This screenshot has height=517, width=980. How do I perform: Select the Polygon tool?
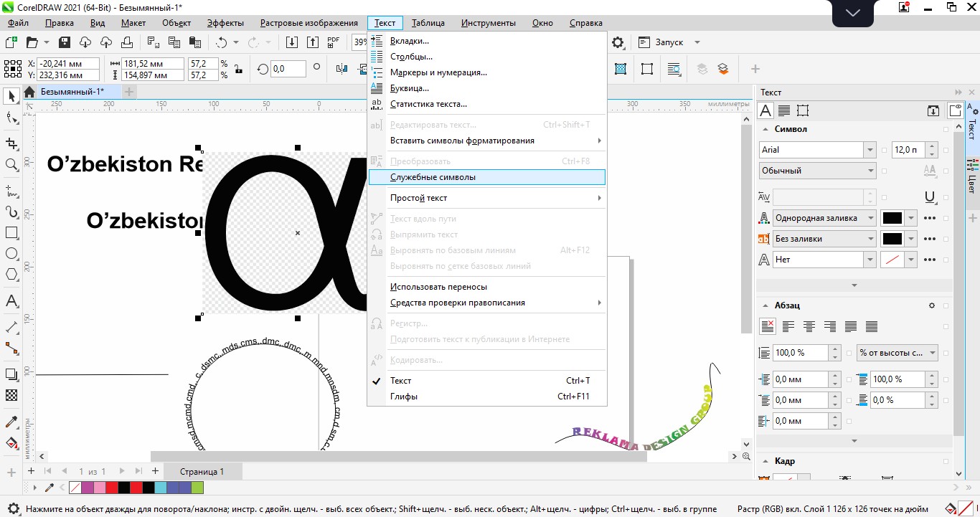[x=11, y=275]
